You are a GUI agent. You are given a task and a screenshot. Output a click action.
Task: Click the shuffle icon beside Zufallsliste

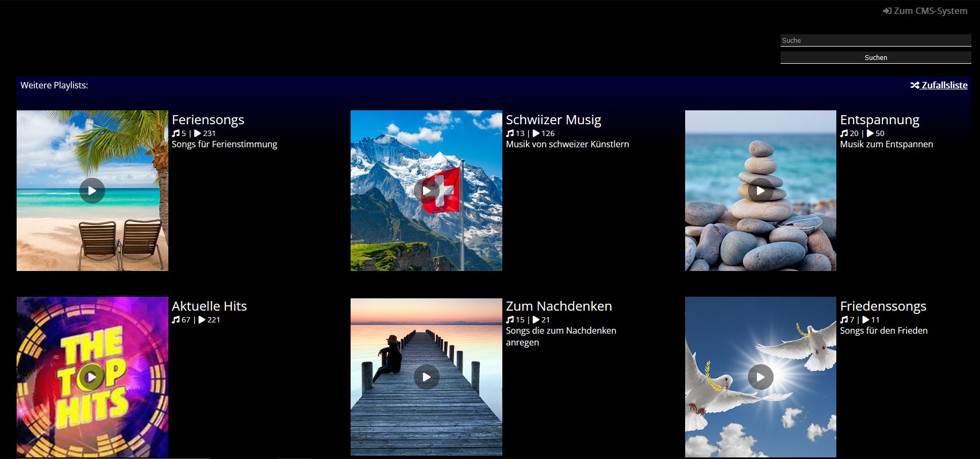[x=915, y=85]
